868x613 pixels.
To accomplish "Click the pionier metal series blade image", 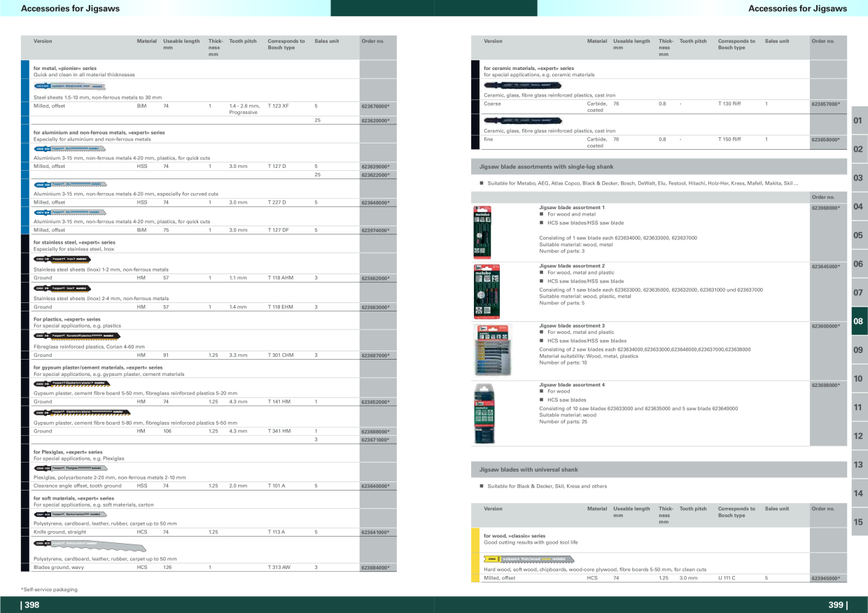I will click(71, 86).
